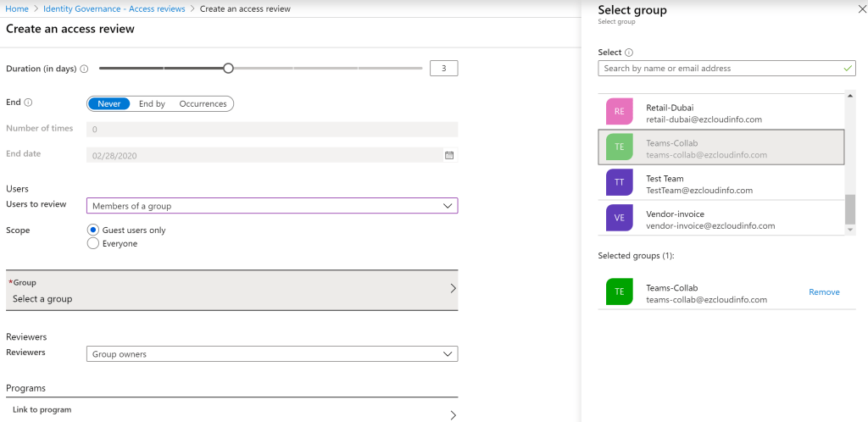868x422 pixels.
Task: Remove the selected Teams-Collab group
Action: pyautogui.click(x=823, y=292)
